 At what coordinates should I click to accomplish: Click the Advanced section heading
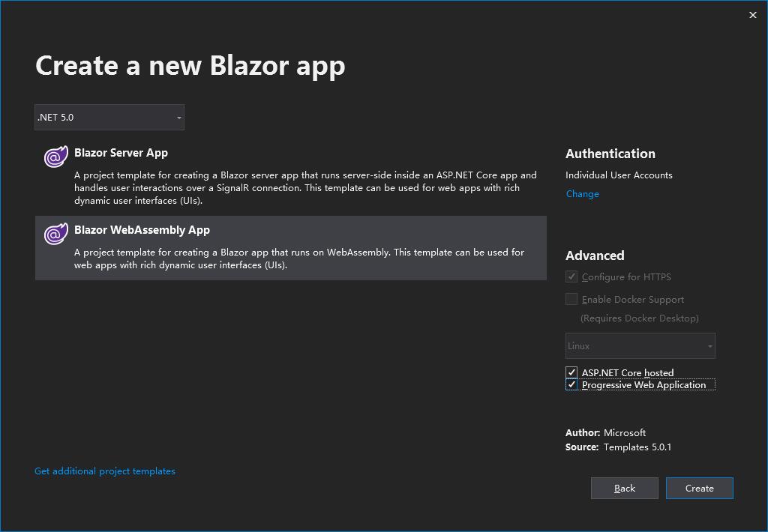(595, 256)
